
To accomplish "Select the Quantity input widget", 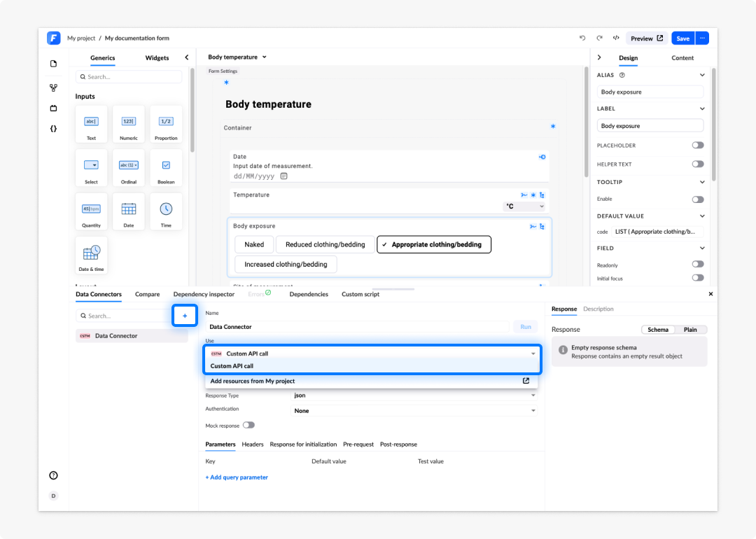I will (x=91, y=211).
